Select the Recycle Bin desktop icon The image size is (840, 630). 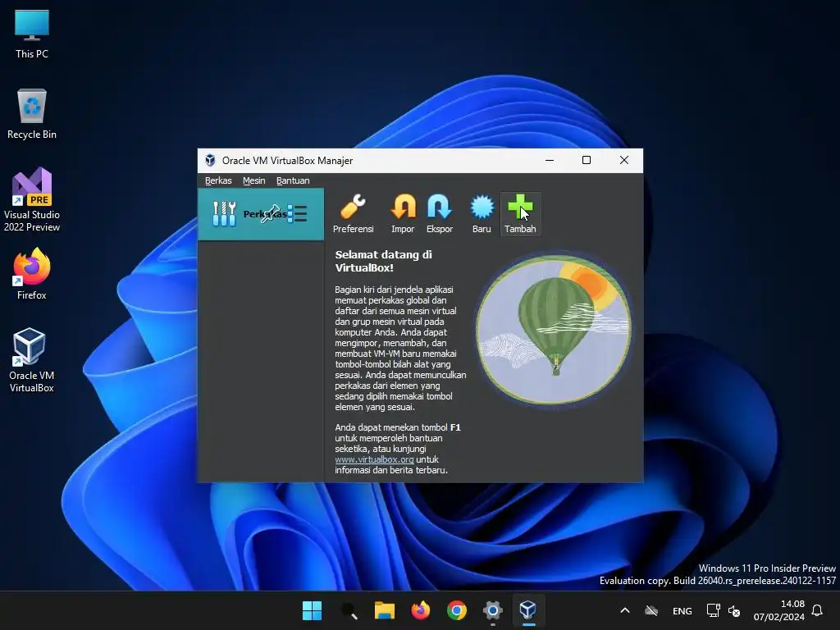[x=32, y=114]
